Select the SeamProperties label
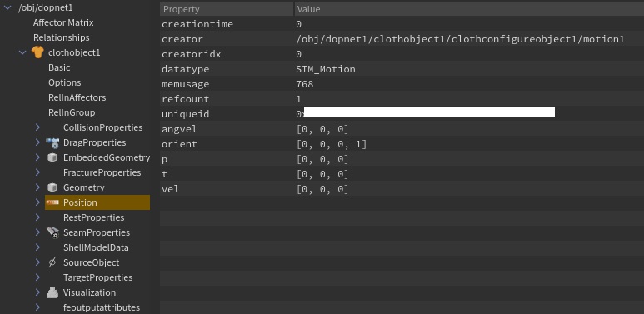 tap(97, 232)
